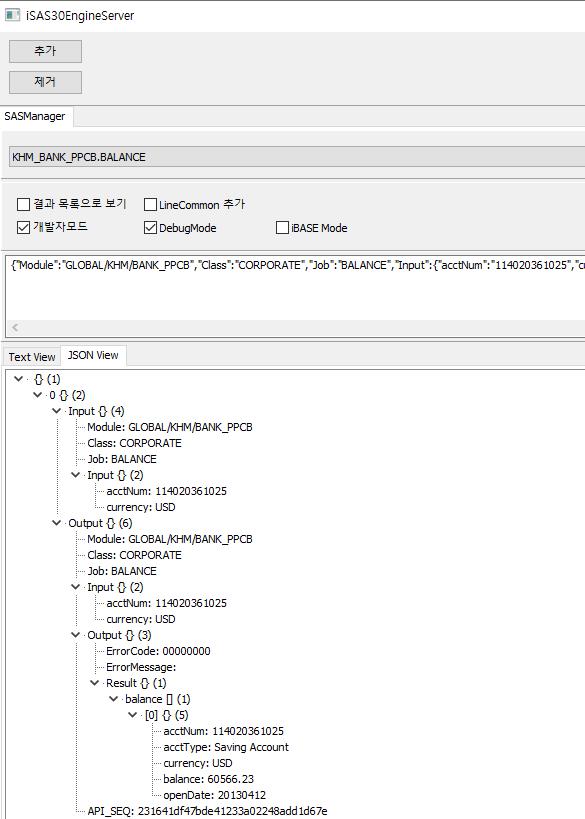Enable the iBASE Mode checkbox
The image size is (585, 819).
coord(282,228)
